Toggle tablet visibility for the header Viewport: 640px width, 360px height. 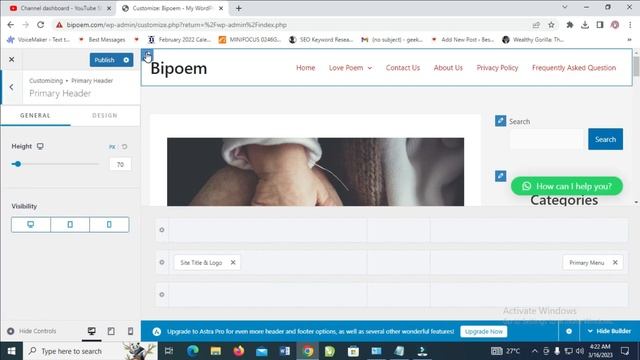[70, 224]
